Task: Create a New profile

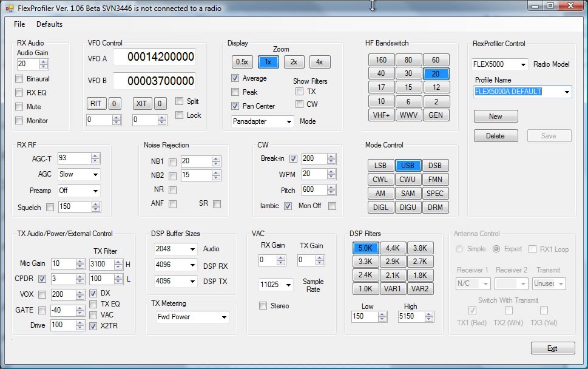Action: (x=496, y=117)
